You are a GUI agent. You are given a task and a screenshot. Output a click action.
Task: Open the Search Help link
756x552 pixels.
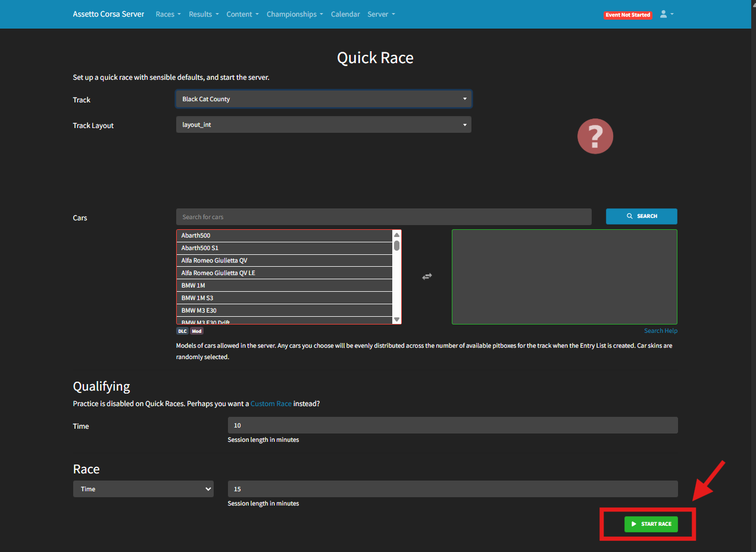[x=660, y=331]
